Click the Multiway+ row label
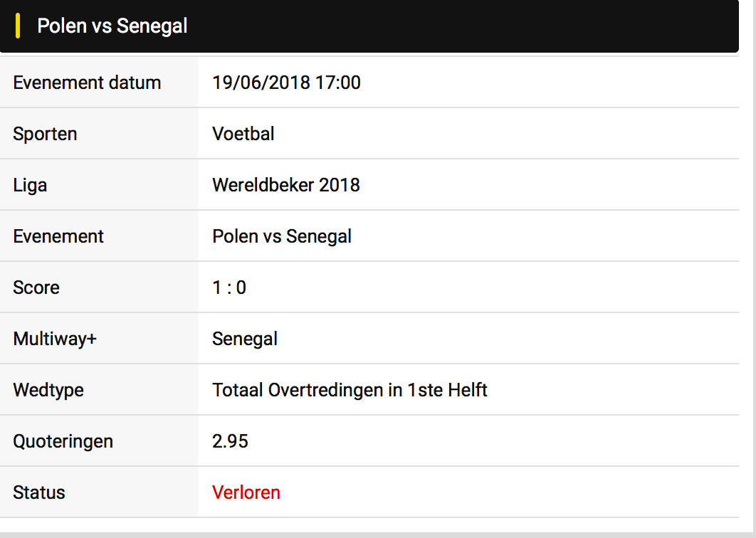 [x=55, y=339]
